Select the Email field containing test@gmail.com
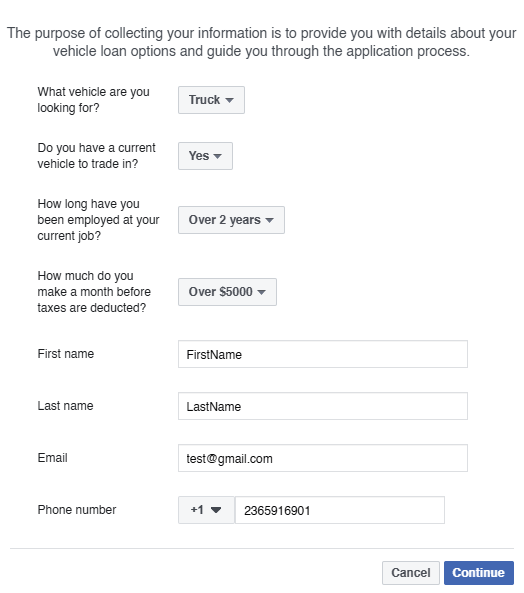This screenshot has width=524, height=593. coord(323,458)
